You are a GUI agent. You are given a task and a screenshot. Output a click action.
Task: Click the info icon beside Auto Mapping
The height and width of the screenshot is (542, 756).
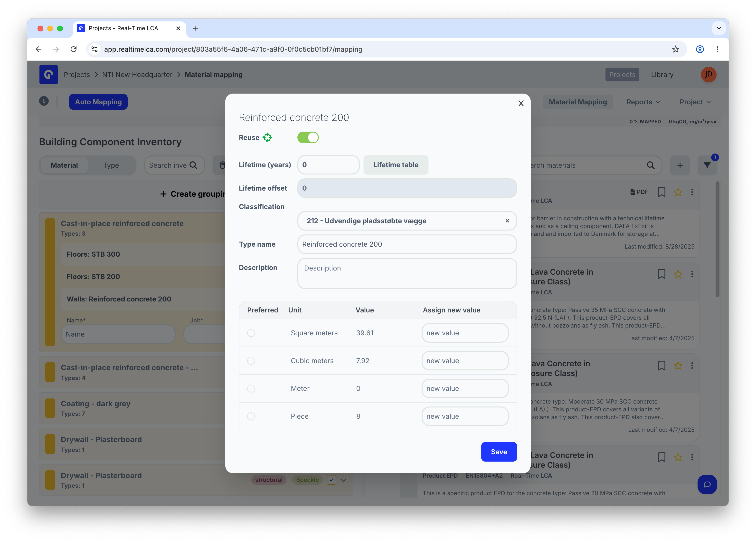44,101
